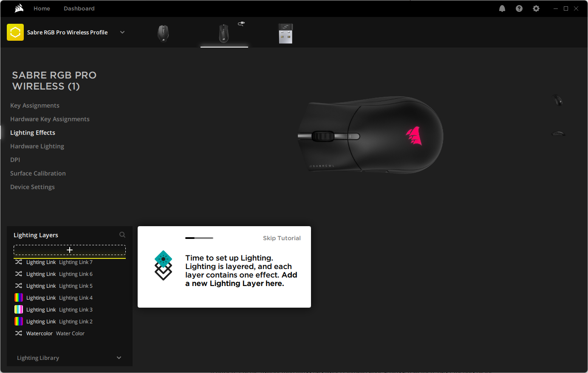Expand the profile selector chevron
Image resolution: width=588 pixels, height=373 pixels.
point(122,32)
